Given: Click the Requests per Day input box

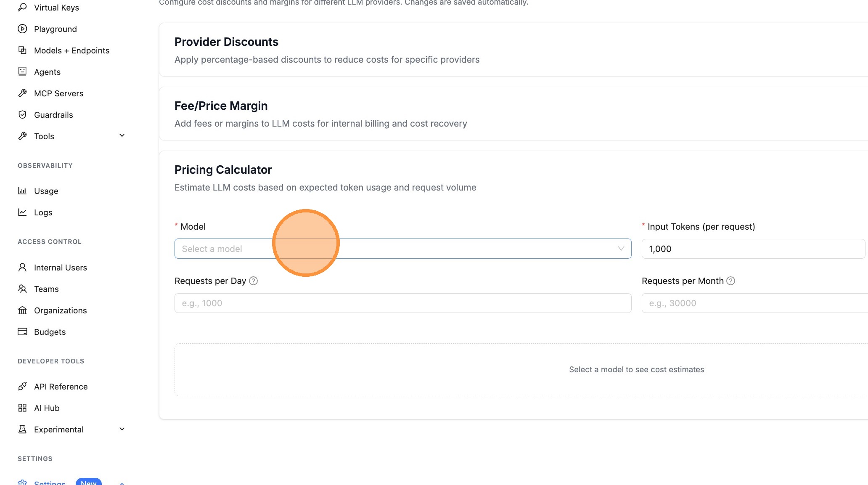Looking at the screenshot, I should point(402,303).
